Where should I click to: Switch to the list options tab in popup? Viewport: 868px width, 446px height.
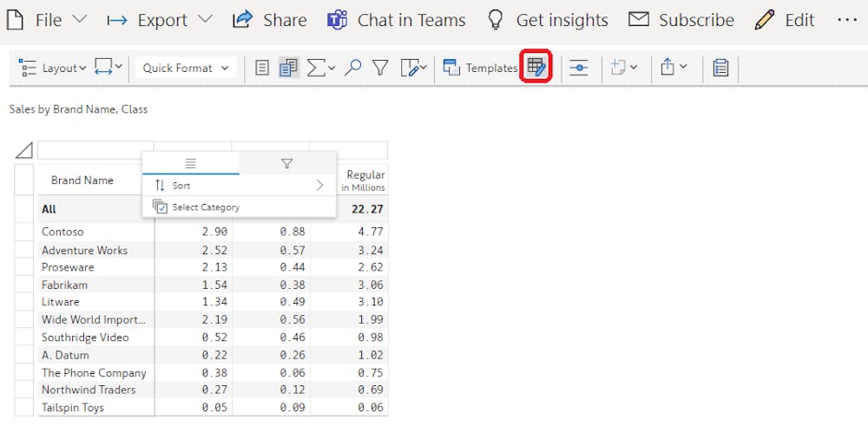pyautogui.click(x=190, y=163)
